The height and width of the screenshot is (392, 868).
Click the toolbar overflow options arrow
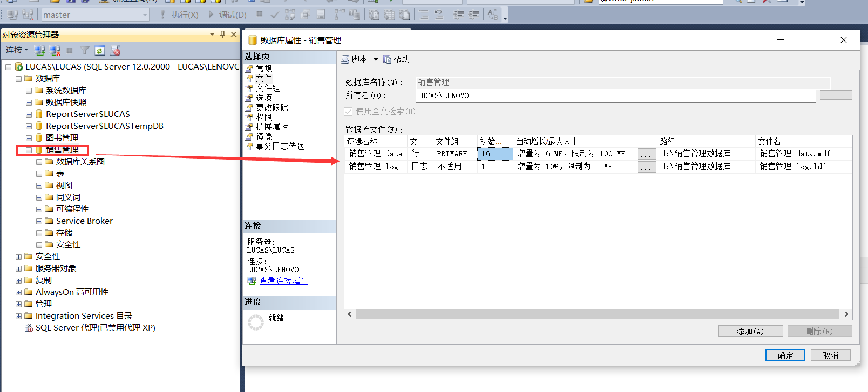[x=505, y=17]
